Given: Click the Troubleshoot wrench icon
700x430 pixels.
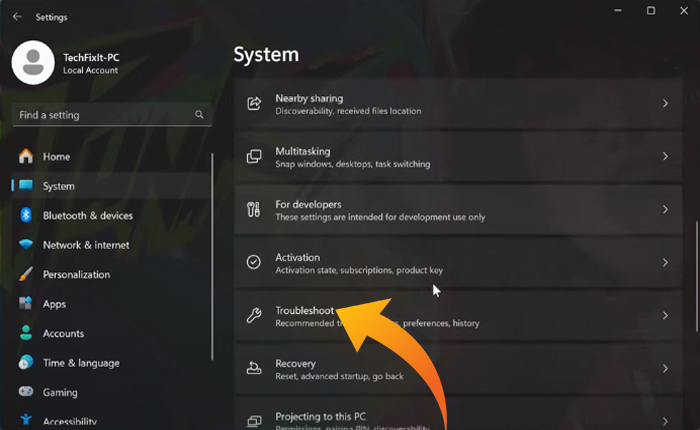Looking at the screenshot, I should [x=254, y=316].
